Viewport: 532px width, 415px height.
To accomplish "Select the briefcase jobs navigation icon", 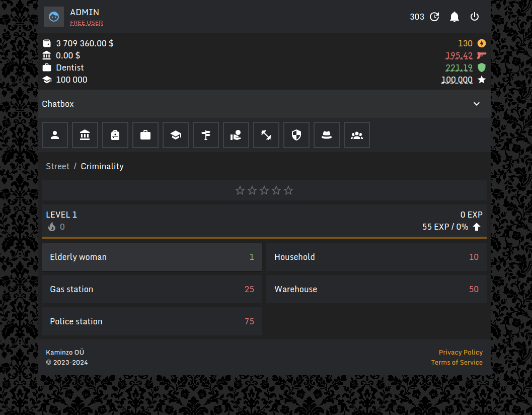I will [x=145, y=135].
